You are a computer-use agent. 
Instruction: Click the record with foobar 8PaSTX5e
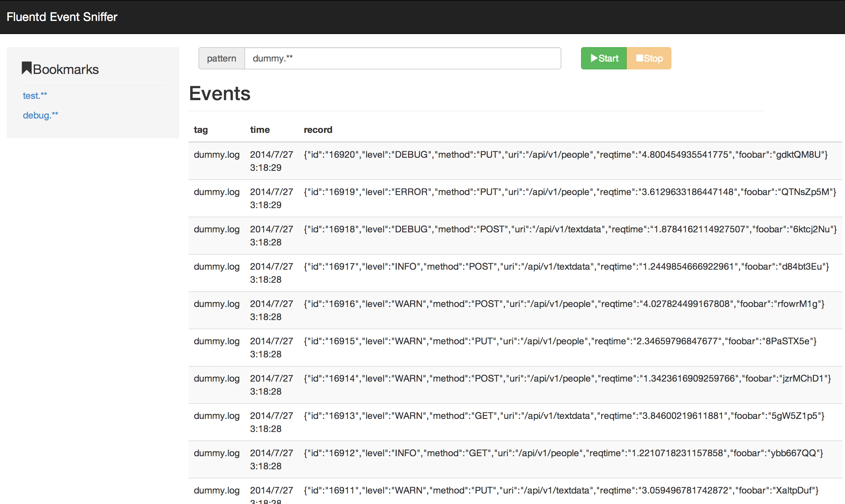point(560,341)
